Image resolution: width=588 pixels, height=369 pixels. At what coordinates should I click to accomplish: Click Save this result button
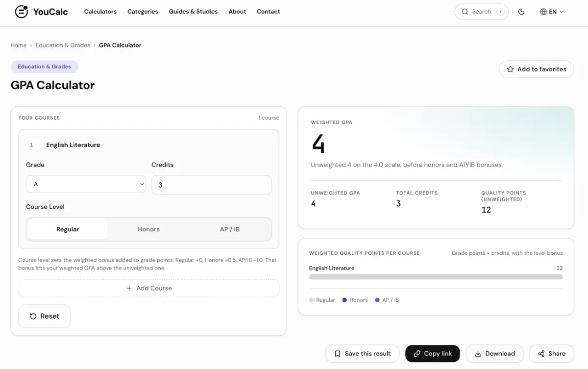click(x=363, y=353)
